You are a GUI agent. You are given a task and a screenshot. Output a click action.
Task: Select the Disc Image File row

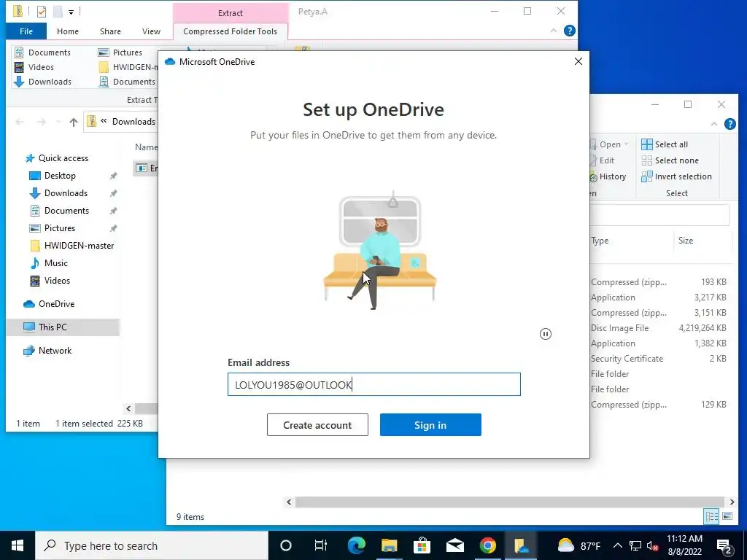tap(659, 328)
